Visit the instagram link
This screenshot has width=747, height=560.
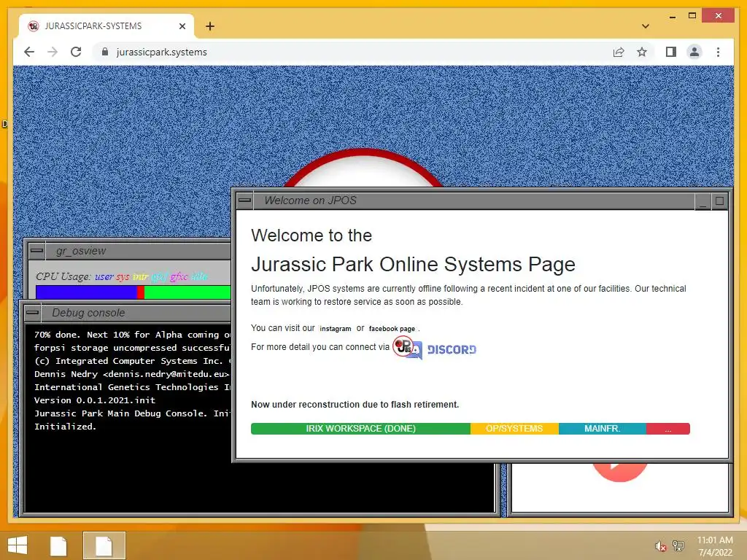pyautogui.click(x=336, y=329)
